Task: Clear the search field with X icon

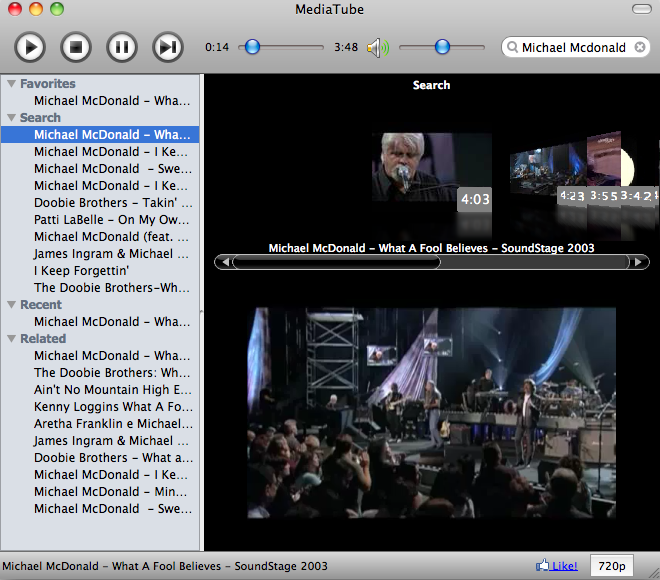Action: (x=640, y=47)
